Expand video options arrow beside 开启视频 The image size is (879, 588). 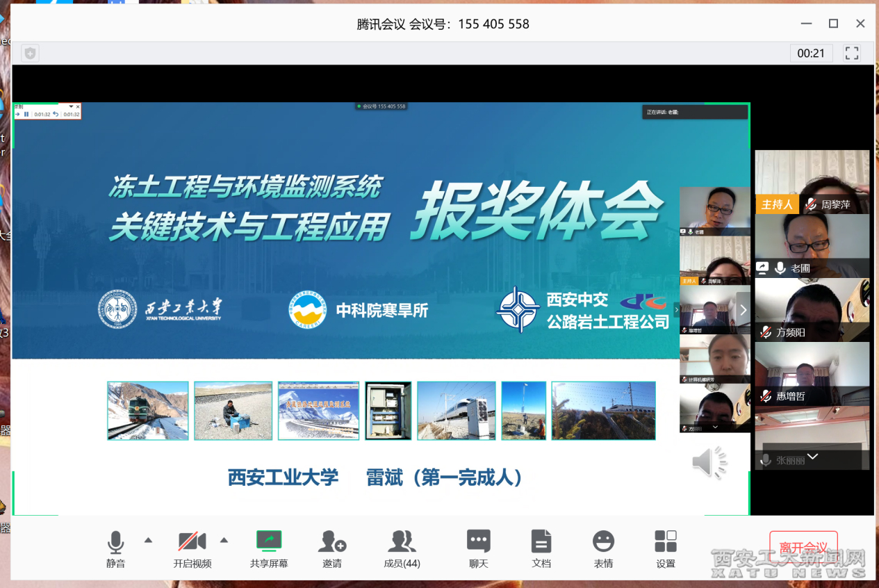click(224, 540)
